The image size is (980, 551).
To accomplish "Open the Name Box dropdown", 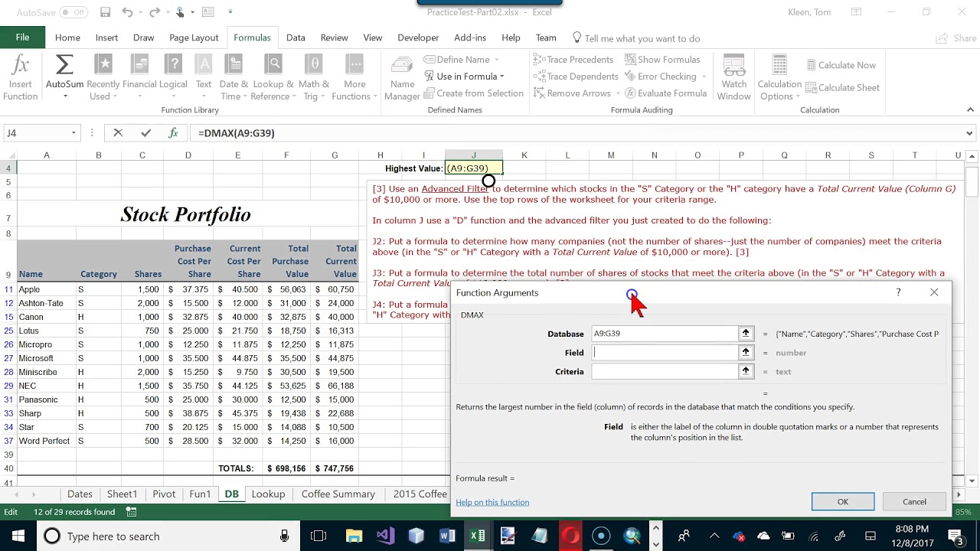I will (73, 133).
